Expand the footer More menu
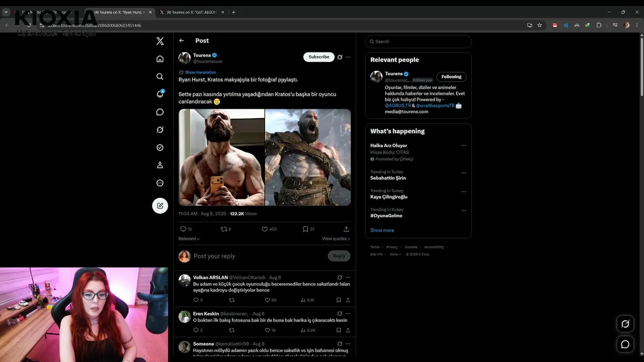This screenshot has width=644, height=362. point(395,254)
